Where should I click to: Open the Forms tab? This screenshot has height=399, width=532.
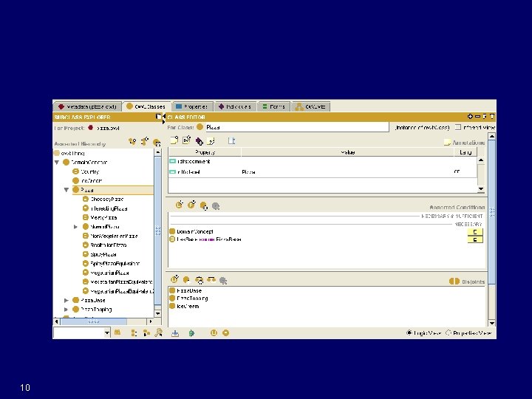click(x=274, y=106)
